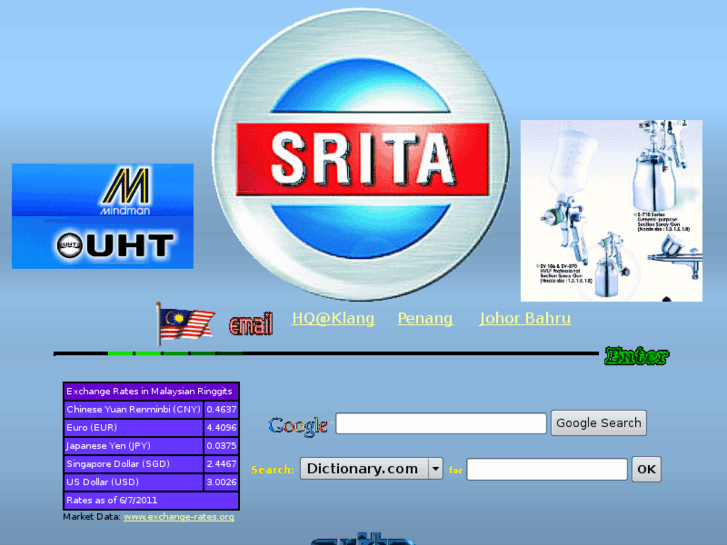727x545 pixels.
Task: Open the Penang link
Action: point(425,318)
